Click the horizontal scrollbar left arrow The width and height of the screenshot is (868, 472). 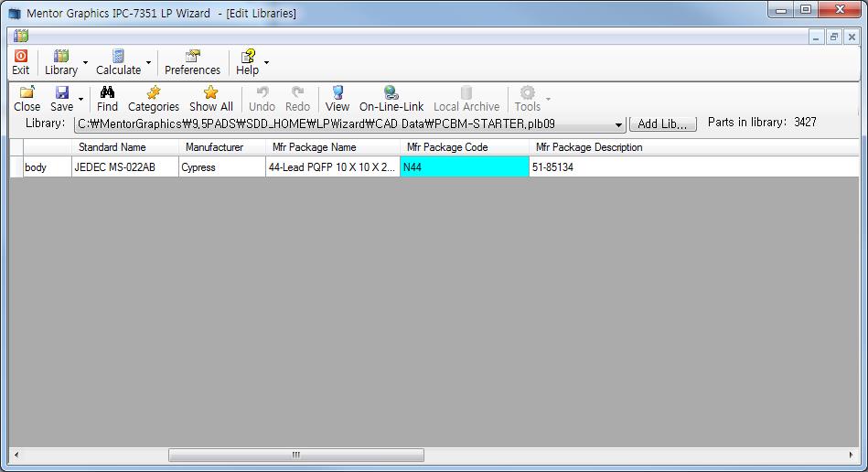pos(16,455)
